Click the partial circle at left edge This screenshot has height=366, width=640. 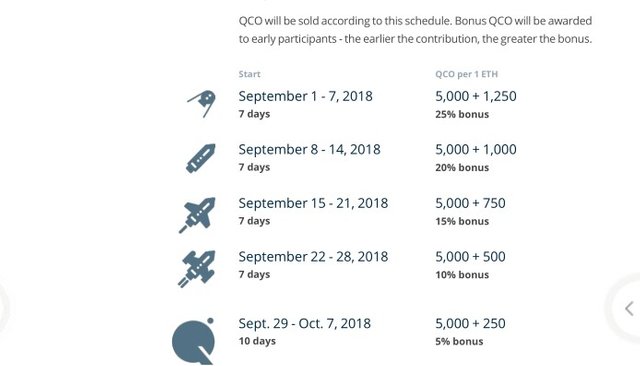pos(3,309)
